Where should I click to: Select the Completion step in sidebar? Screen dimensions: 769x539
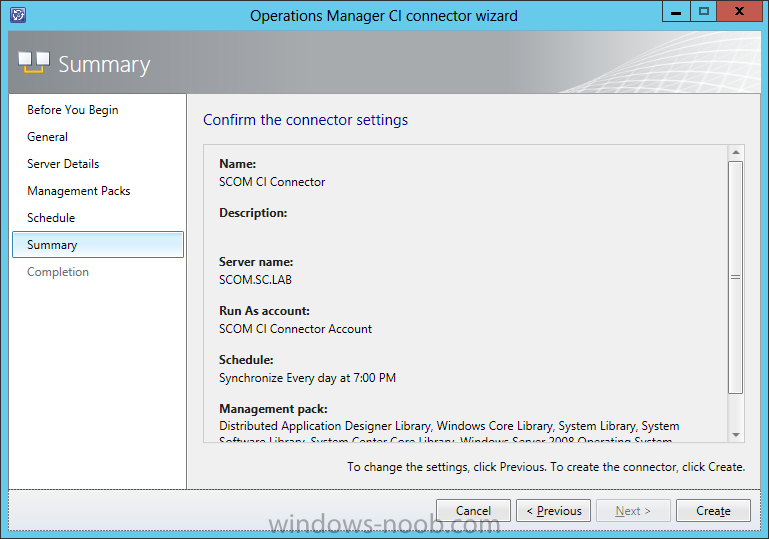(58, 272)
